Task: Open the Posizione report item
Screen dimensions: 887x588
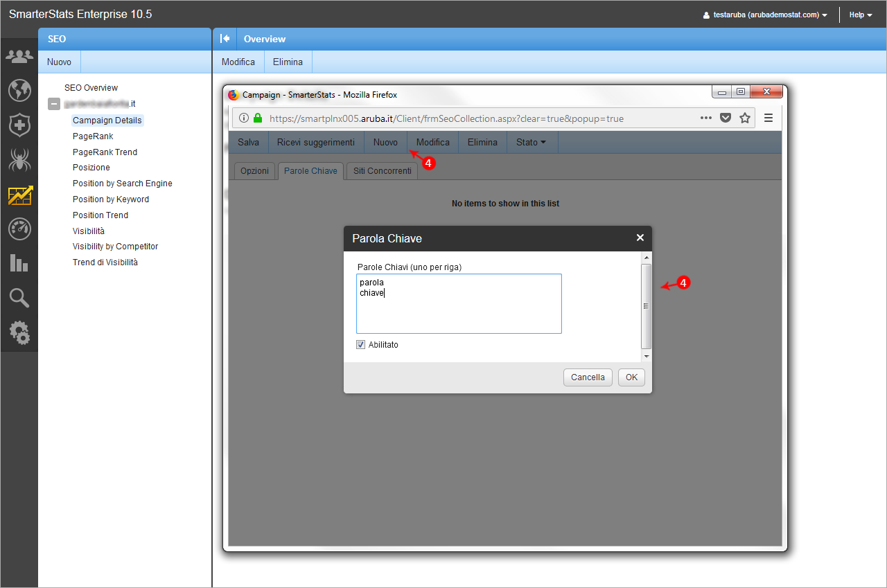Action: coord(91,168)
